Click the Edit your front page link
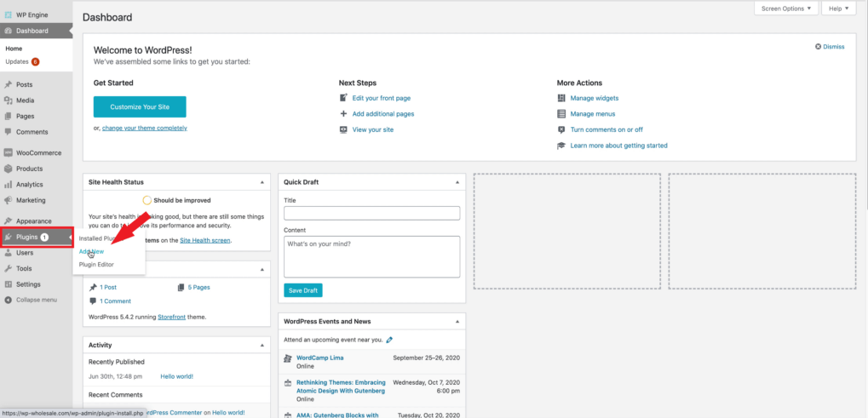This screenshot has height=418, width=868. pos(382,98)
